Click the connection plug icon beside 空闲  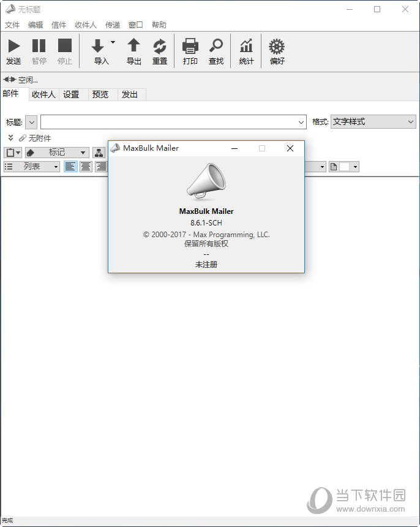10,80
